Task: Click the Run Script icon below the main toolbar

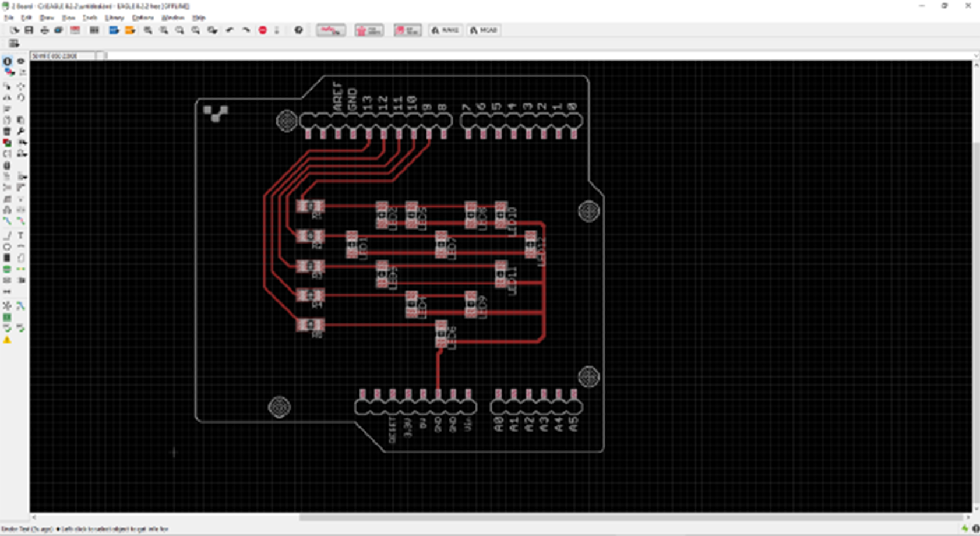Action: [x=13, y=43]
